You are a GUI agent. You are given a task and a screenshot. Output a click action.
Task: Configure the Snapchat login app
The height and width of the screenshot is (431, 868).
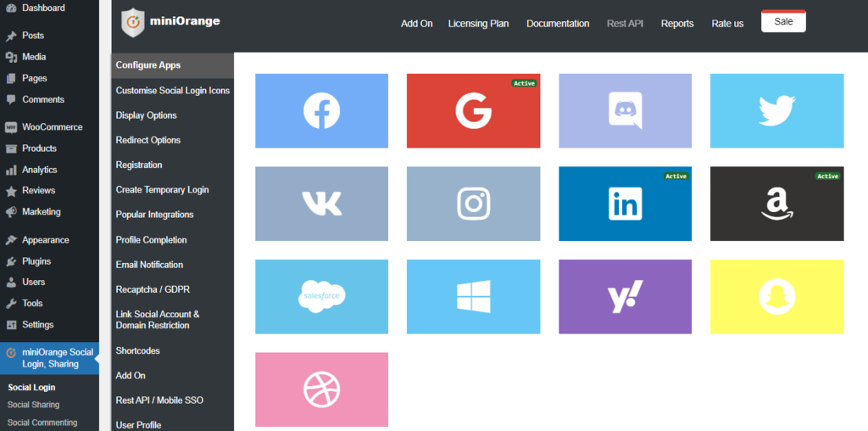pos(776,297)
